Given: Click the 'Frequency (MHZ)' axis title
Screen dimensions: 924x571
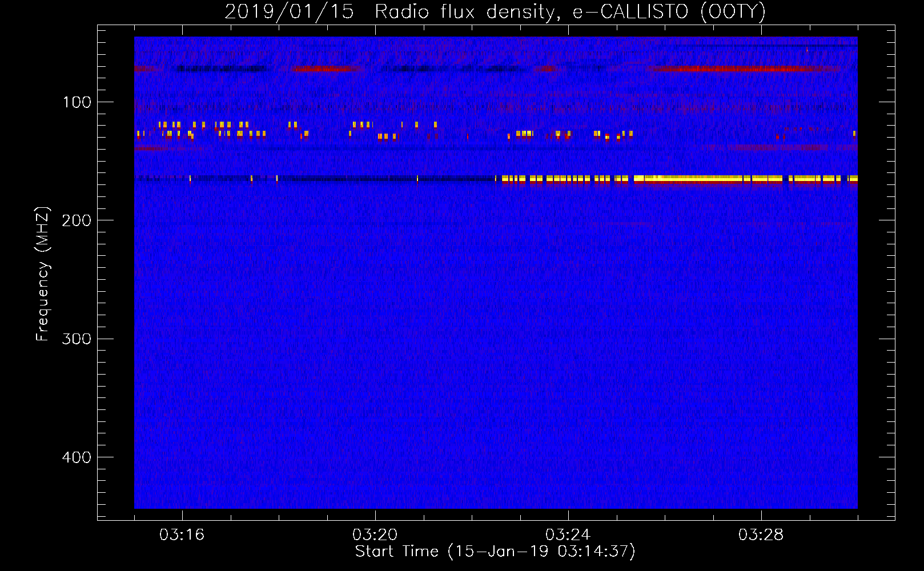Looking at the screenshot, I should (43, 274).
